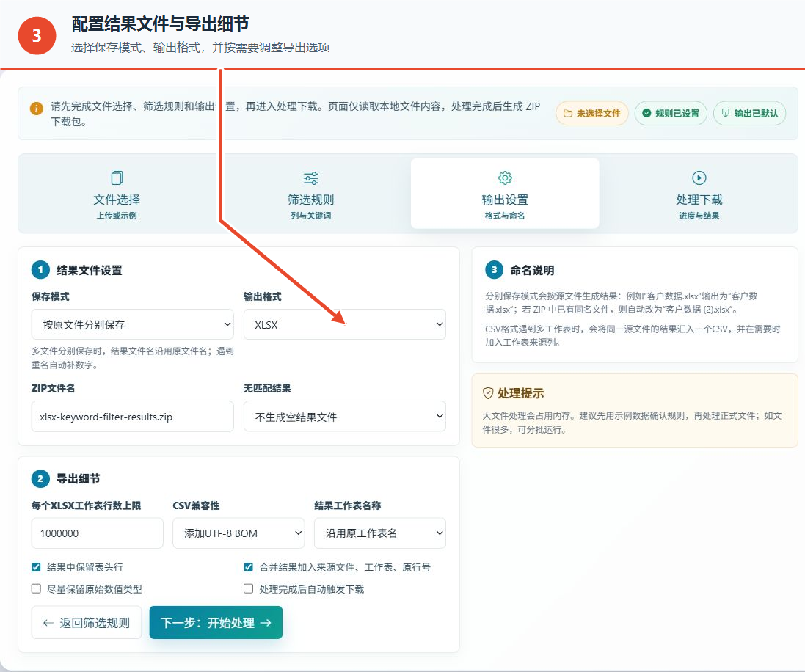Image resolution: width=805 pixels, height=672 pixels.
Task: Click the gear icon above 输出设置
Action: pos(505,178)
